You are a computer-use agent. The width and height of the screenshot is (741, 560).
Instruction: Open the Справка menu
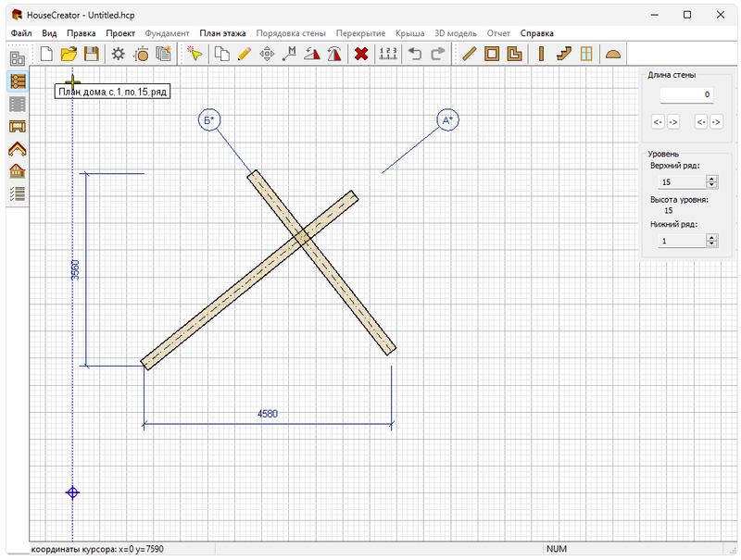537,33
